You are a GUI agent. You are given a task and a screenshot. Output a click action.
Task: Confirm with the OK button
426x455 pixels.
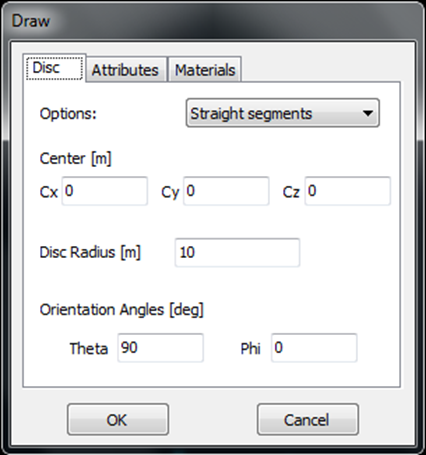tap(118, 419)
